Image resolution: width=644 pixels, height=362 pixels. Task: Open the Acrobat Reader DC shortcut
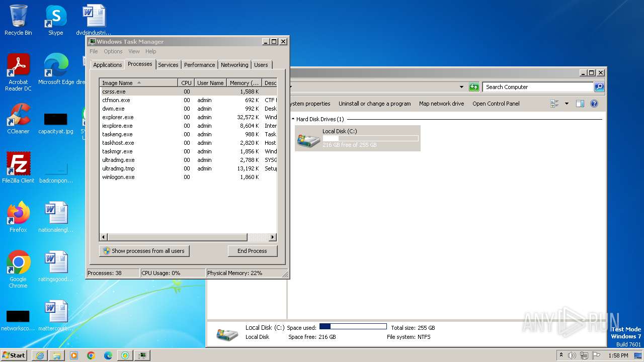pyautogui.click(x=18, y=72)
